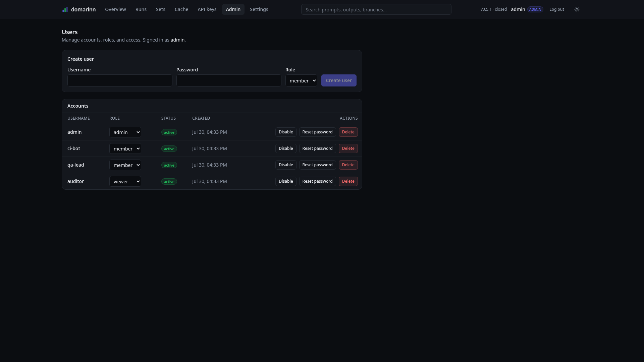Reset password for admin

317,132
